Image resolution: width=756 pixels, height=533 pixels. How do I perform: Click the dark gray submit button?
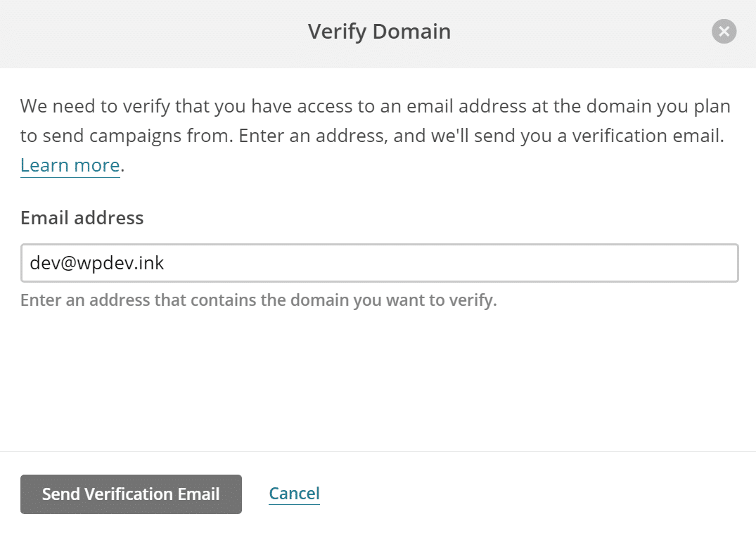coord(131,494)
